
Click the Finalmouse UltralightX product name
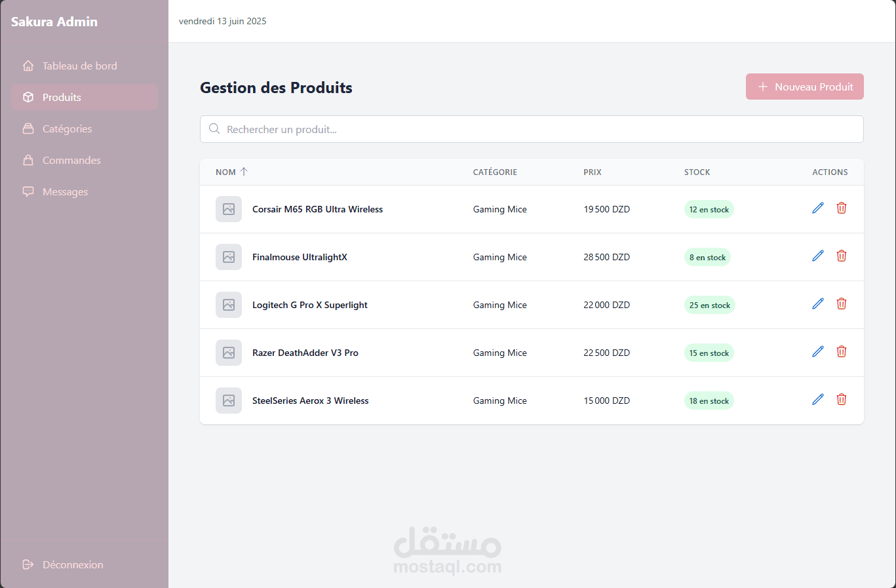300,257
